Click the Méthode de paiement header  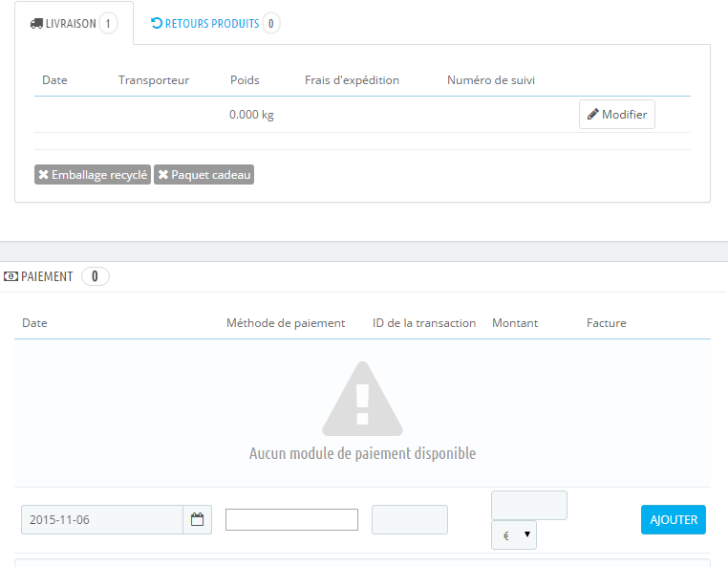coord(286,323)
